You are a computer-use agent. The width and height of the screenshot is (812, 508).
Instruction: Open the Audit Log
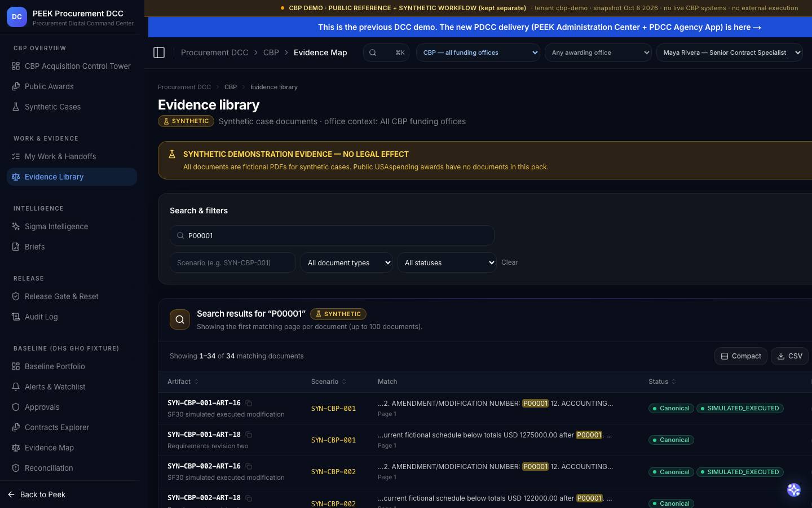tap(72, 317)
